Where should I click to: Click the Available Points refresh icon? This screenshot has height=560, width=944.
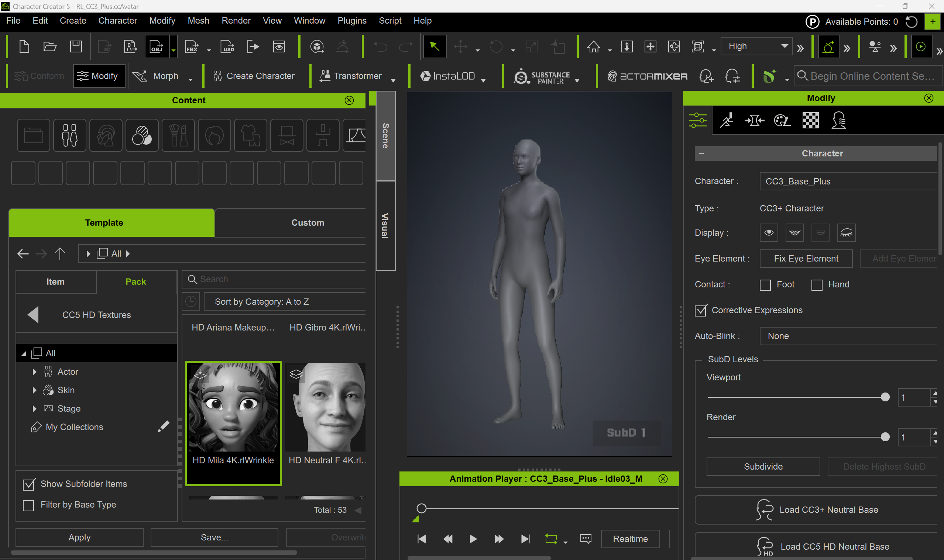[911, 22]
